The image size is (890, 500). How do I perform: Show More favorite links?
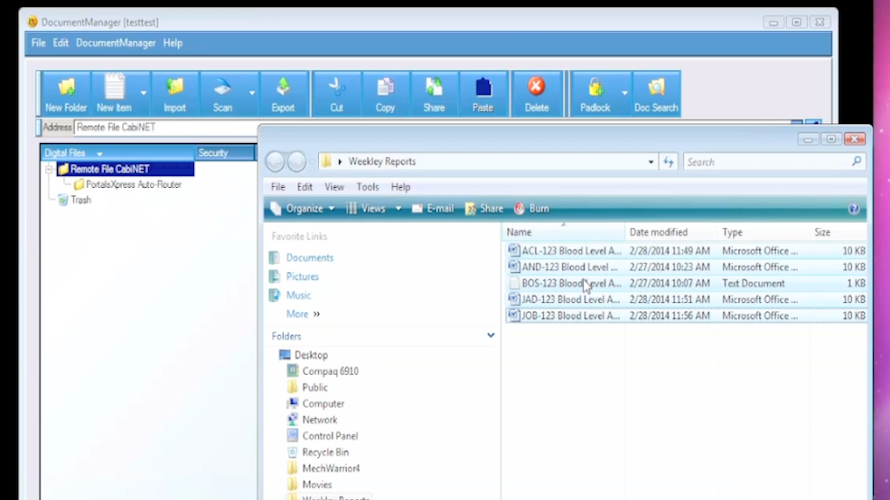pos(303,314)
